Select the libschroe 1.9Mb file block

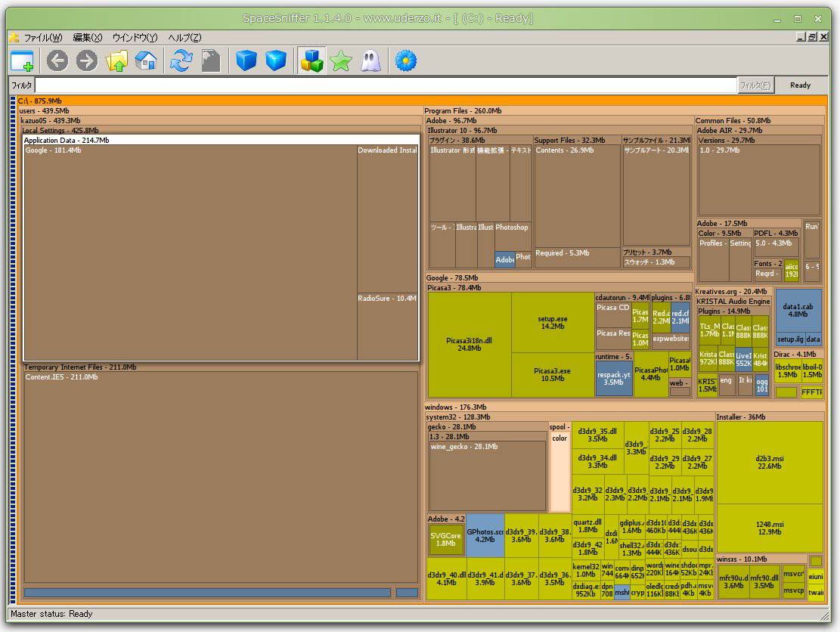pos(788,370)
